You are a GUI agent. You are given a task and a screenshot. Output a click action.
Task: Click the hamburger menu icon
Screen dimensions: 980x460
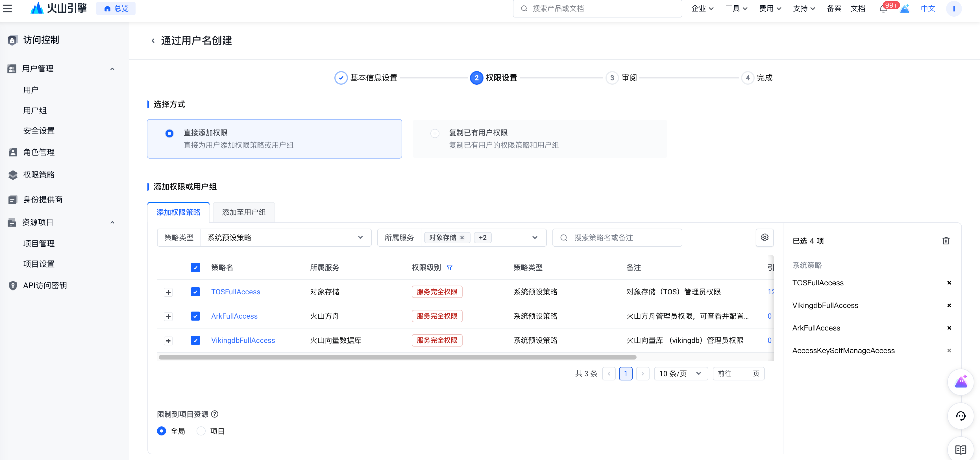(x=7, y=8)
